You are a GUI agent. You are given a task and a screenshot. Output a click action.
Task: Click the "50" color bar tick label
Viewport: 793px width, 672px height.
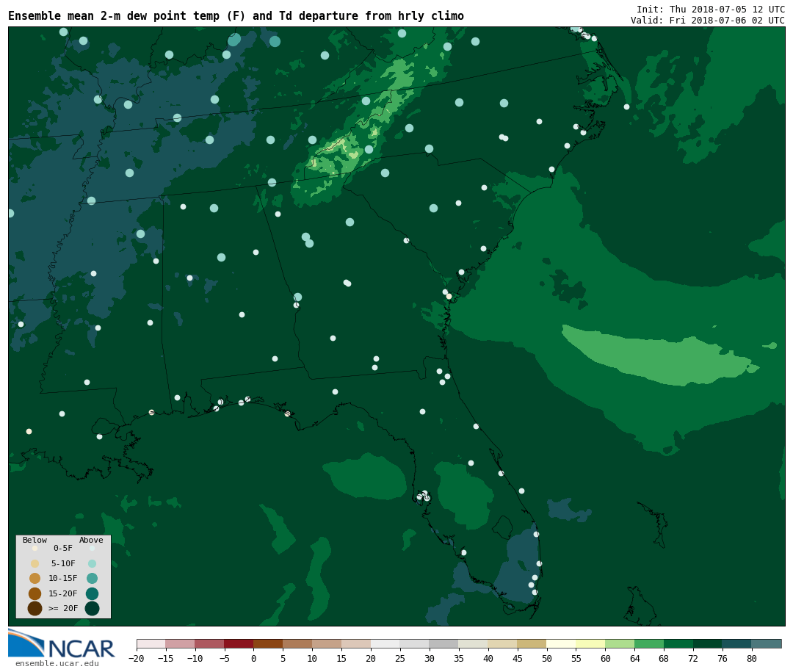(547, 659)
